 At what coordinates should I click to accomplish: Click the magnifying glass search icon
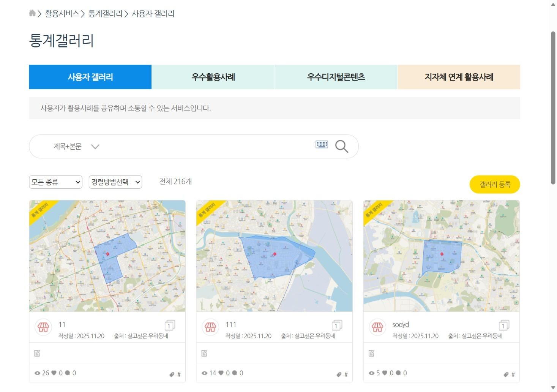(x=341, y=146)
